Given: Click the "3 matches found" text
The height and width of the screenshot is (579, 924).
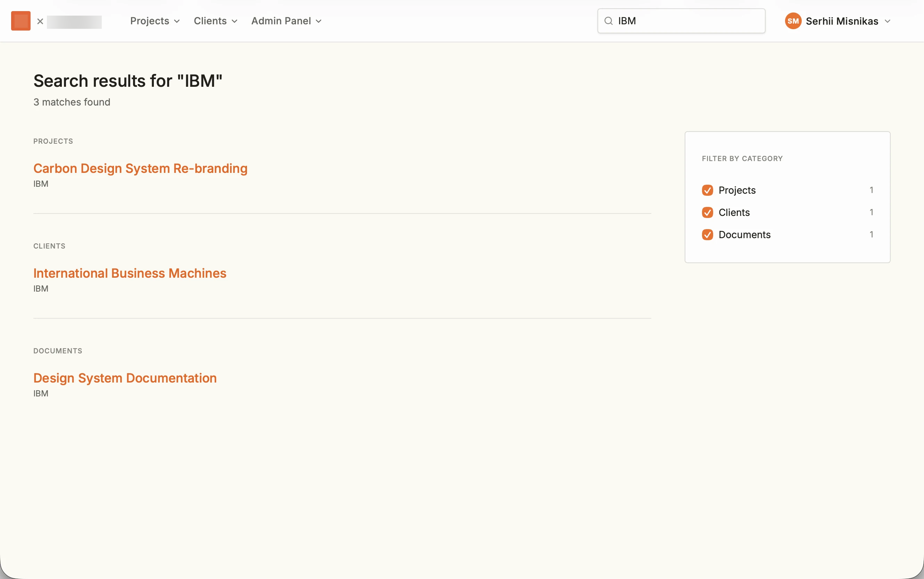Looking at the screenshot, I should tap(72, 102).
